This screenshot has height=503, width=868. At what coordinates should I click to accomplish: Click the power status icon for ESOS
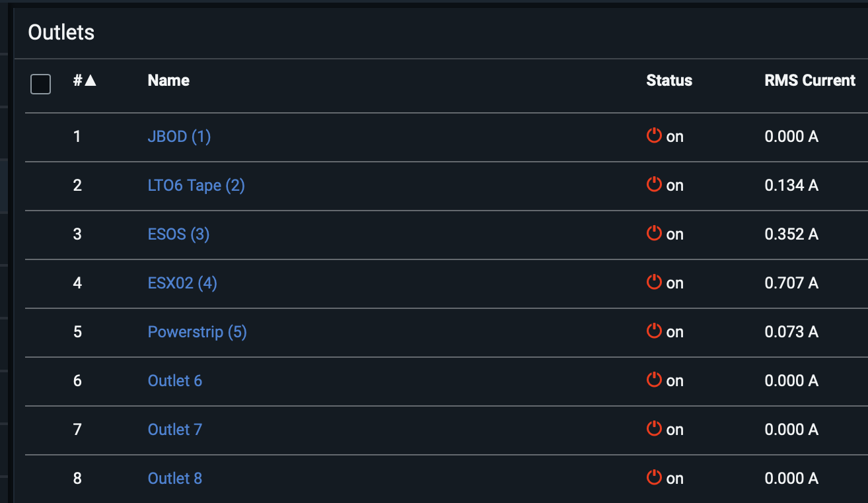click(654, 234)
